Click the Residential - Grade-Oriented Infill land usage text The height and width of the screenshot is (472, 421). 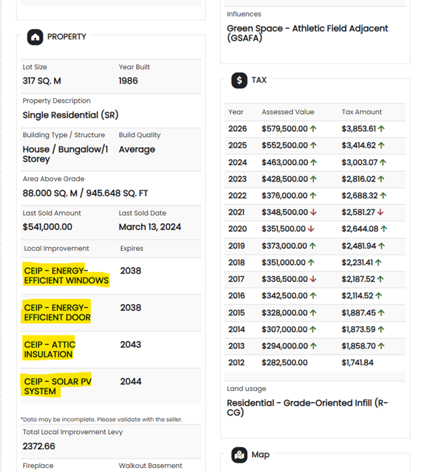[x=307, y=408]
